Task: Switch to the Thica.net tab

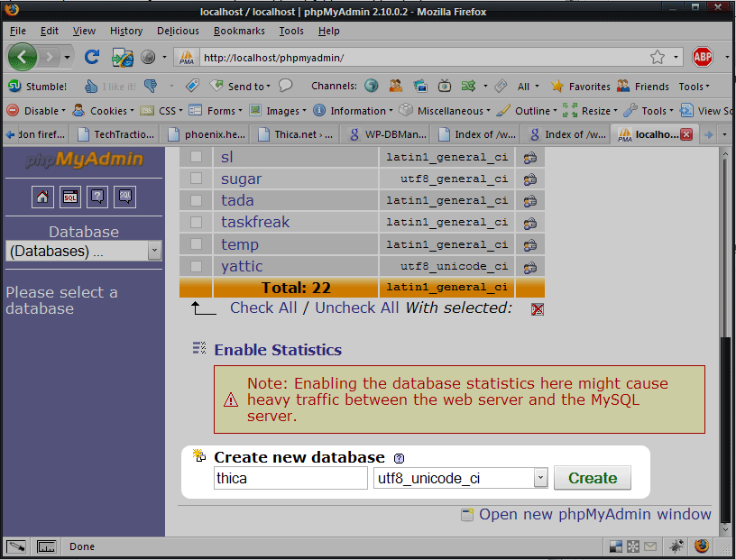Action: [x=297, y=134]
